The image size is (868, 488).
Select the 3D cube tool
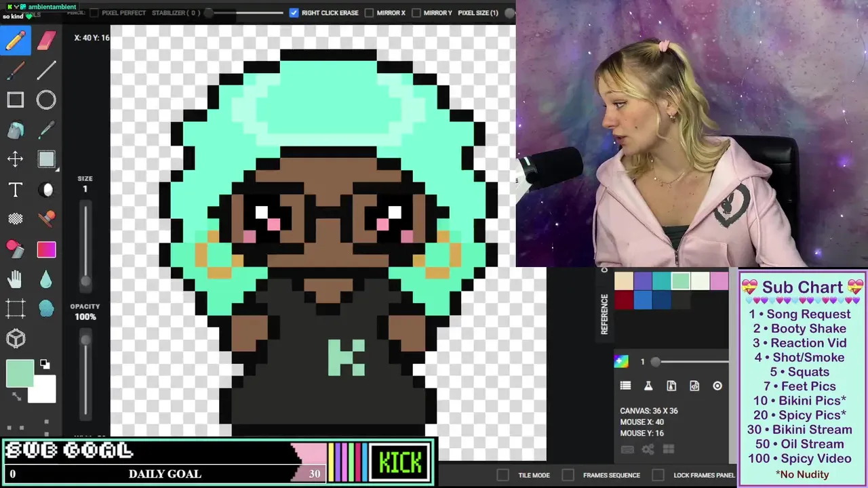(16, 338)
